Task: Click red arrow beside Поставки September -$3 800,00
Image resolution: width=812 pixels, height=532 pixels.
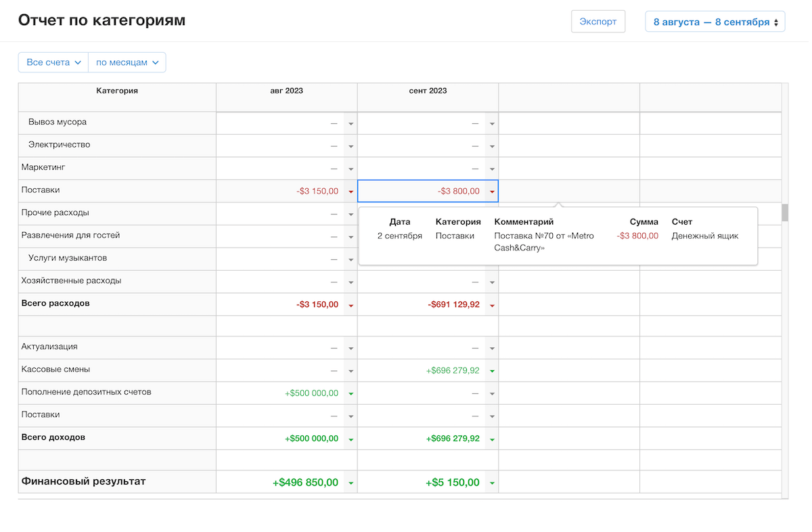Action: (492, 192)
